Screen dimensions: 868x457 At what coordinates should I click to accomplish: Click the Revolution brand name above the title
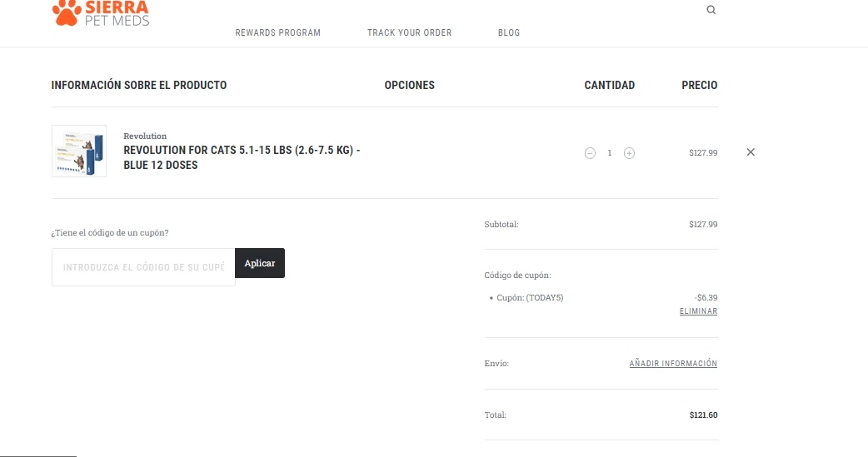pyautogui.click(x=145, y=136)
